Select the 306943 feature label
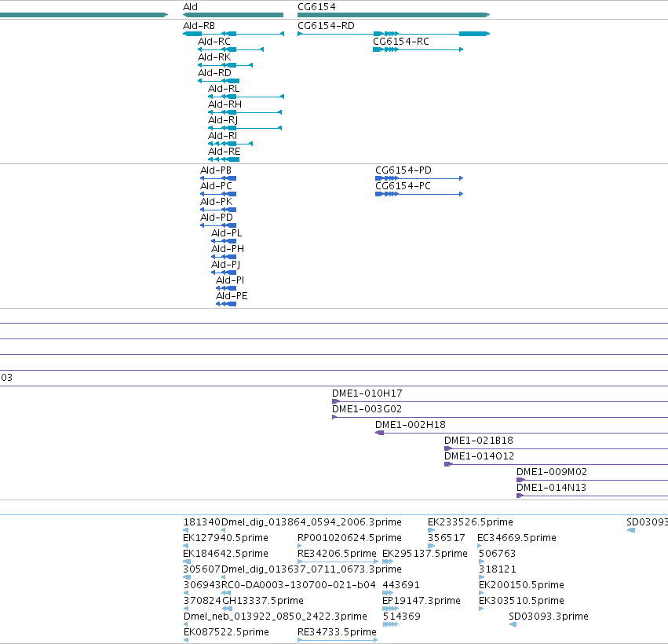 click(202, 585)
